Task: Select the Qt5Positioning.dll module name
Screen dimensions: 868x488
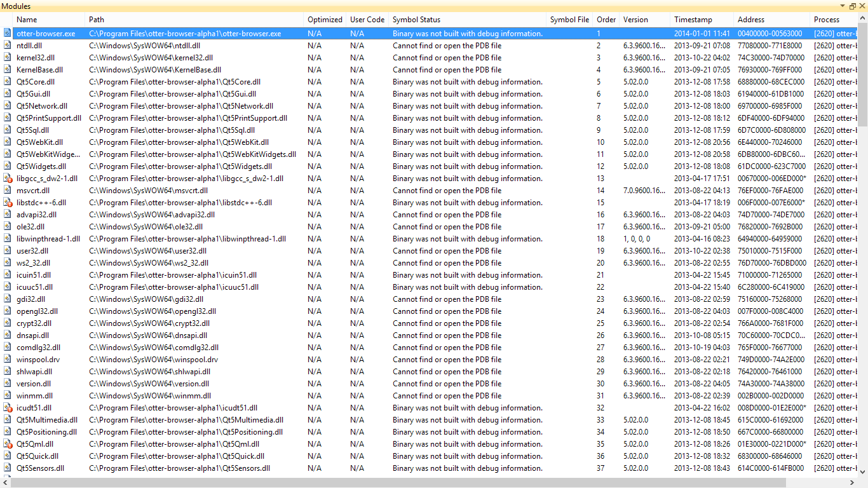Action: [47, 432]
